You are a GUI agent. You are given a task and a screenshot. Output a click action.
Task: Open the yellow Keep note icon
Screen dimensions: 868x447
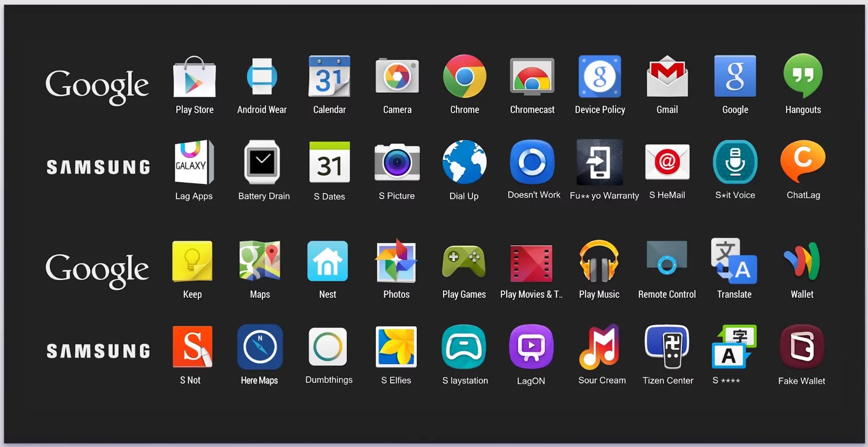pos(192,261)
